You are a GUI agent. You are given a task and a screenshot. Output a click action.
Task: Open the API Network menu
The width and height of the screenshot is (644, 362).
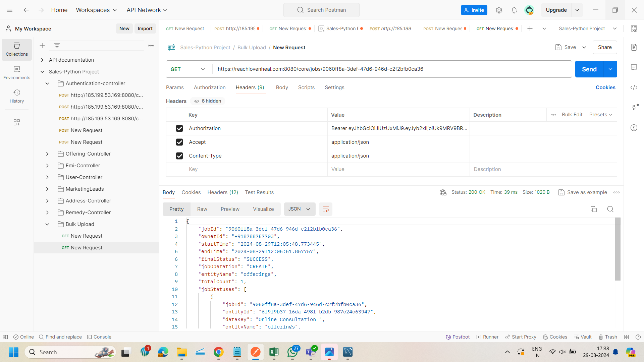coord(147,10)
